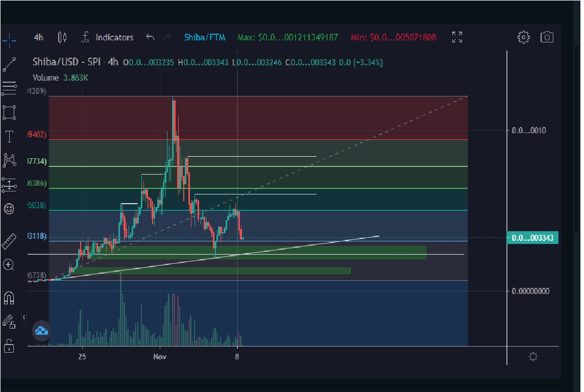584x392 pixels.
Task: Click the Volume 3.863K indicator legend
Action: (60, 78)
